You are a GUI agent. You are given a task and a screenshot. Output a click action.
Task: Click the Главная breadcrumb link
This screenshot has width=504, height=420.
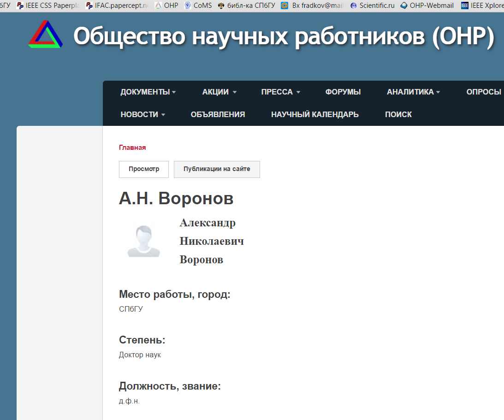132,148
